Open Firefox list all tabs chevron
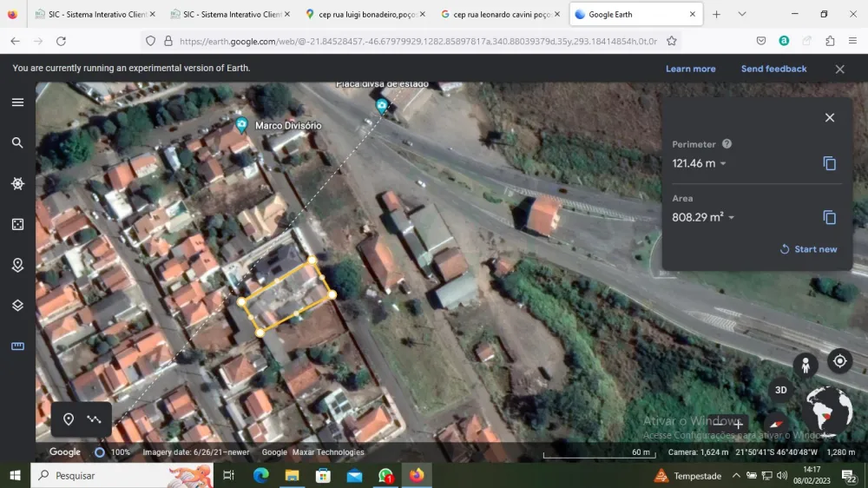Viewport: 868px width, 488px height. coord(742,15)
